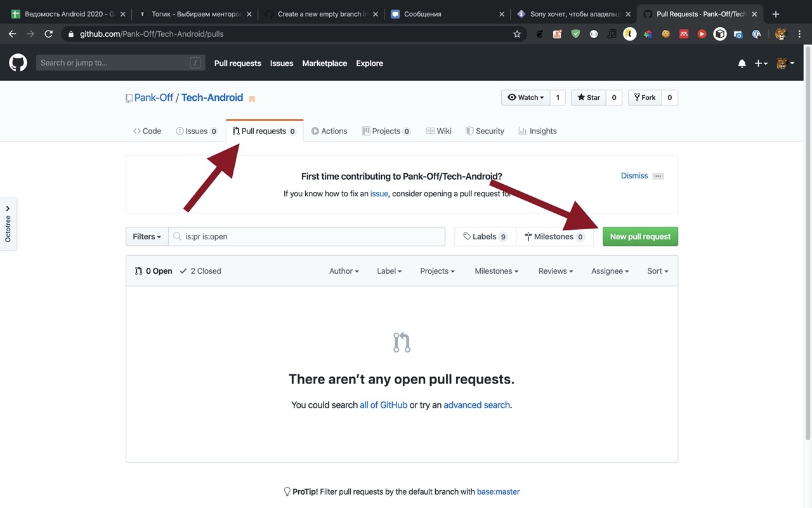812x508 pixels.
Task: Click the header Explore link
Action: pos(370,63)
